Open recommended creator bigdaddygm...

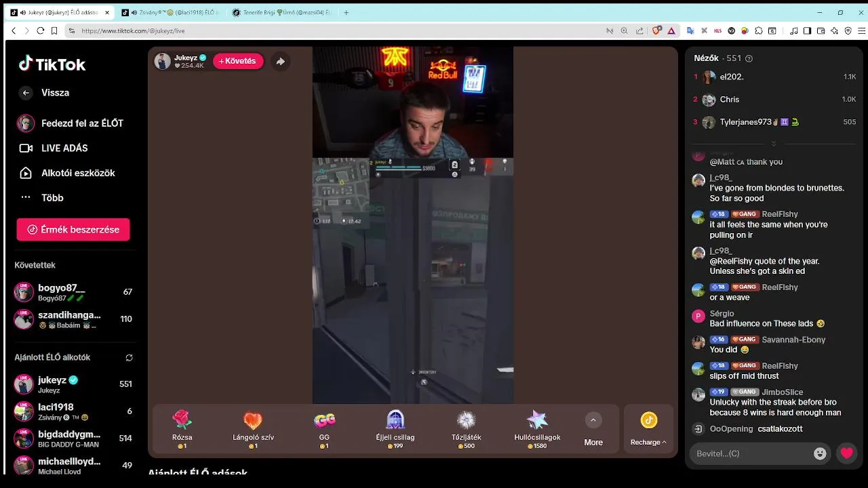point(74,439)
